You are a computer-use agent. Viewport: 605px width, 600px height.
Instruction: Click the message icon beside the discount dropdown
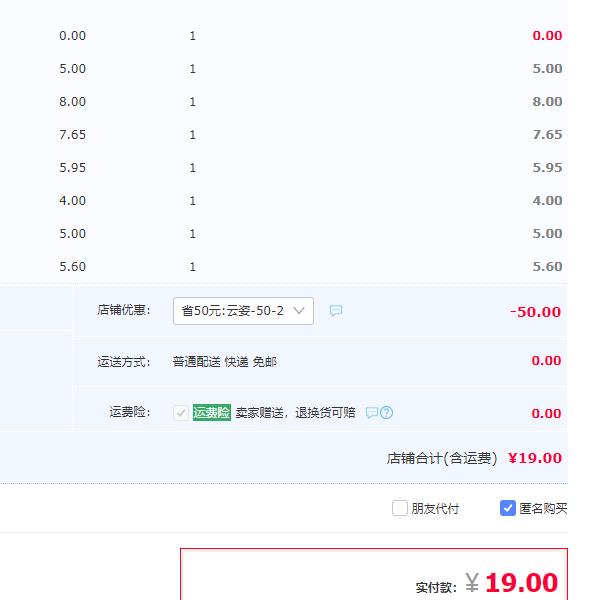(x=336, y=311)
